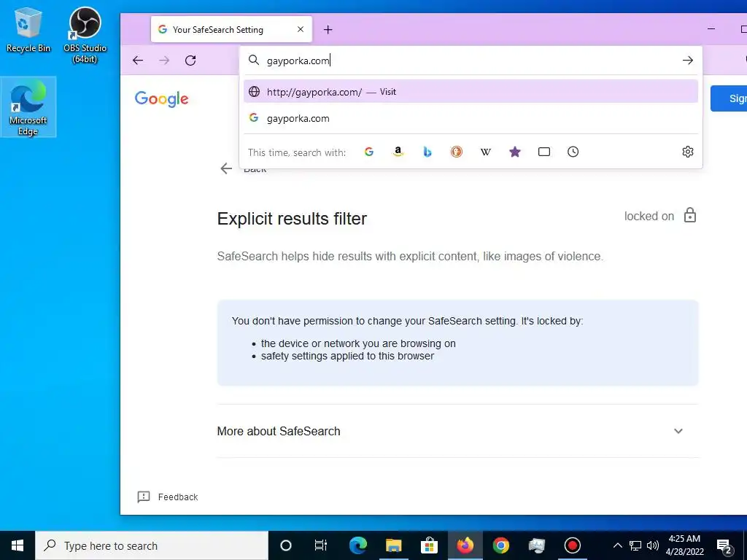Select OBS Studio desktop shortcut
747x560 pixels.
point(85,35)
